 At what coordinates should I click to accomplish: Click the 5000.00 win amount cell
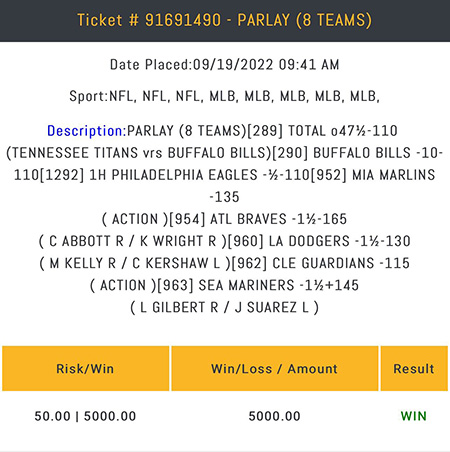tap(275, 416)
